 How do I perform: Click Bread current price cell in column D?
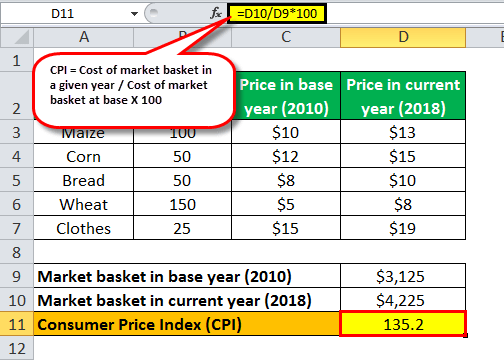[403, 180]
